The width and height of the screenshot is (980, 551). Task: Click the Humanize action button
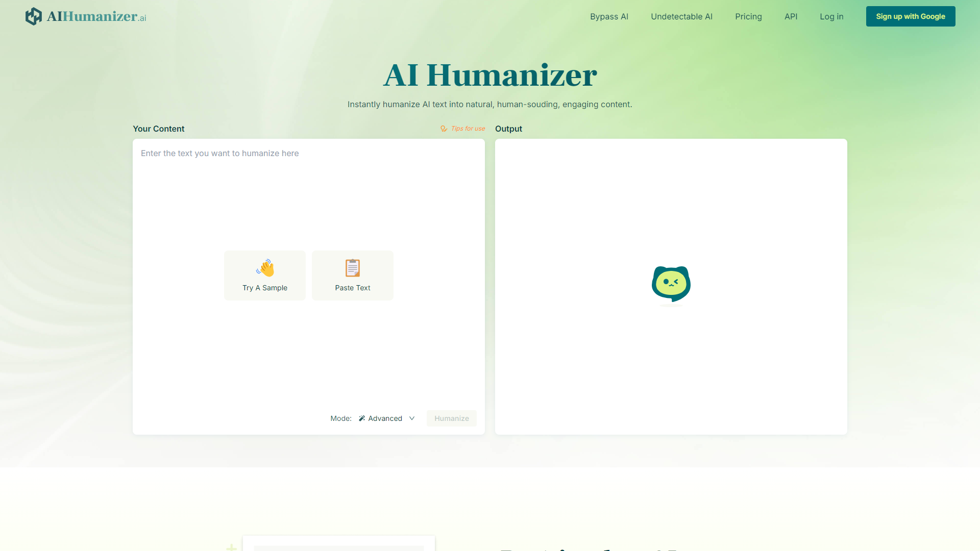coord(451,418)
